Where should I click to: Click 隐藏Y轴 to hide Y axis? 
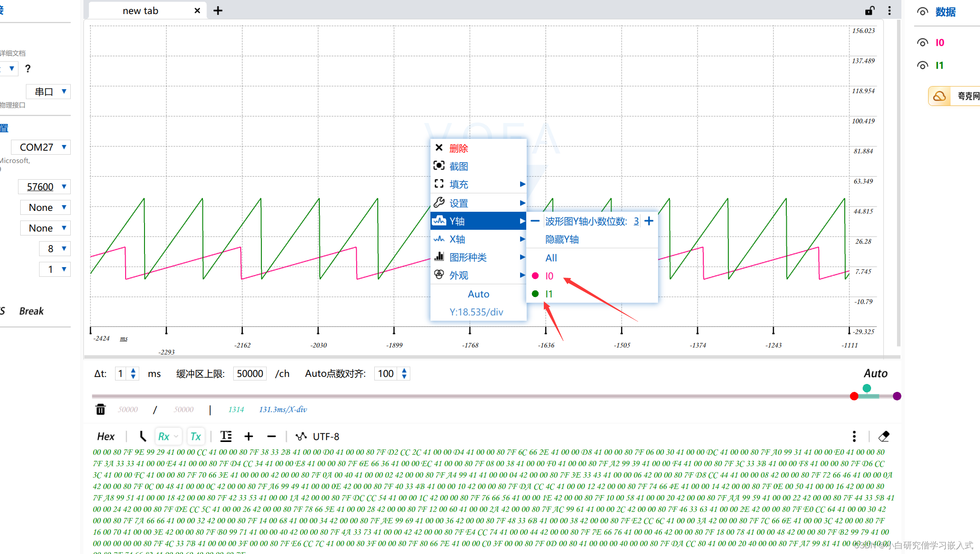point(562,239)
